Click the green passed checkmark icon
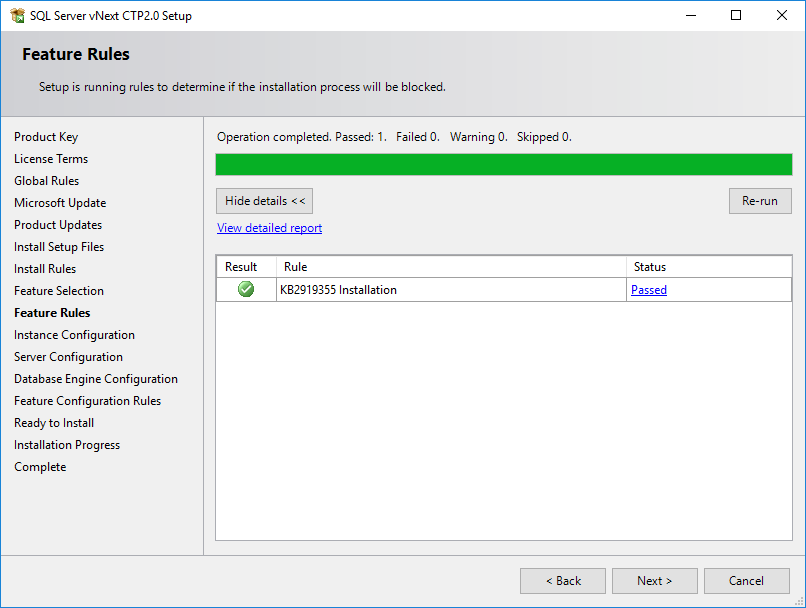This screenshot has width=806, height=608. tap(246, 289)
